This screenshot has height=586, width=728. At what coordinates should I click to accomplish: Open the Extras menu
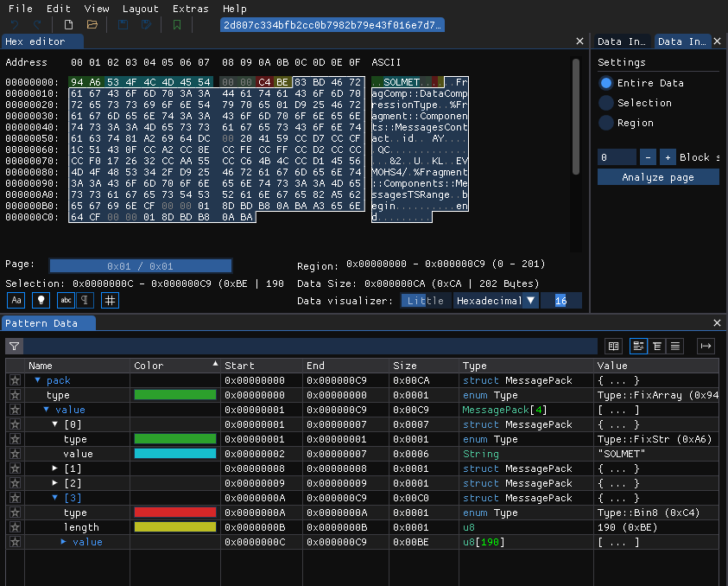pos(190,8)
